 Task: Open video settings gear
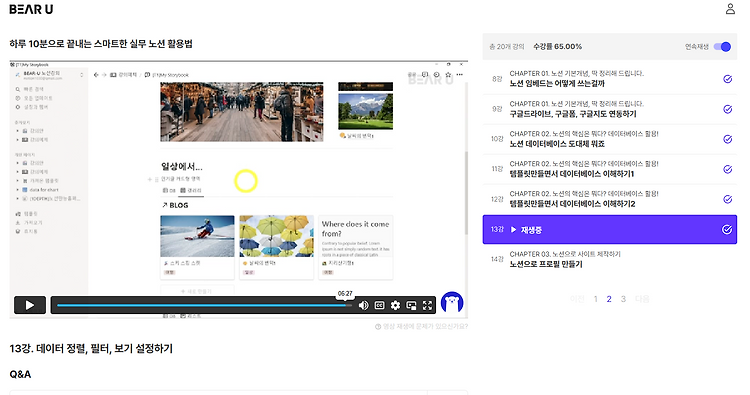395,305
